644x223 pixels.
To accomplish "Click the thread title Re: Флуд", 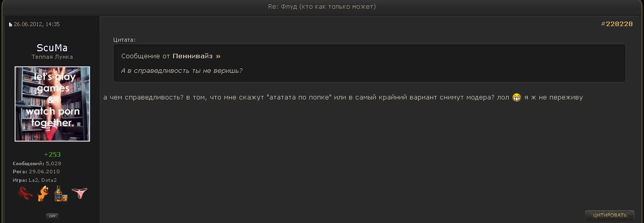I will 322,7.
